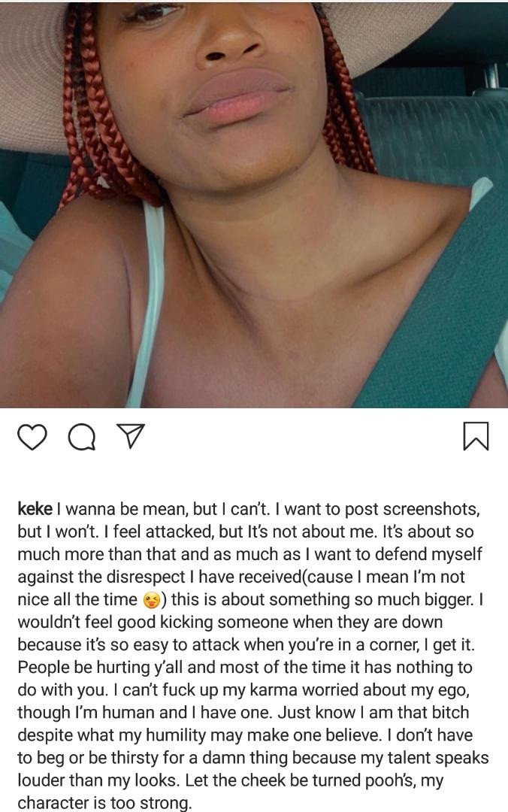Like the post with the heart icon

(x=32, y=437)
